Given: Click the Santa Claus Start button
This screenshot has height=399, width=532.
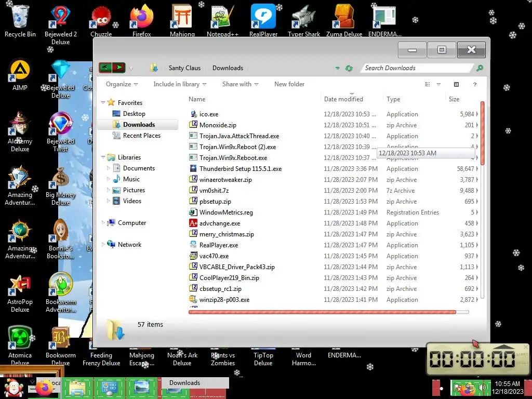Looking at the screenshot, I should tap(13, 388).
